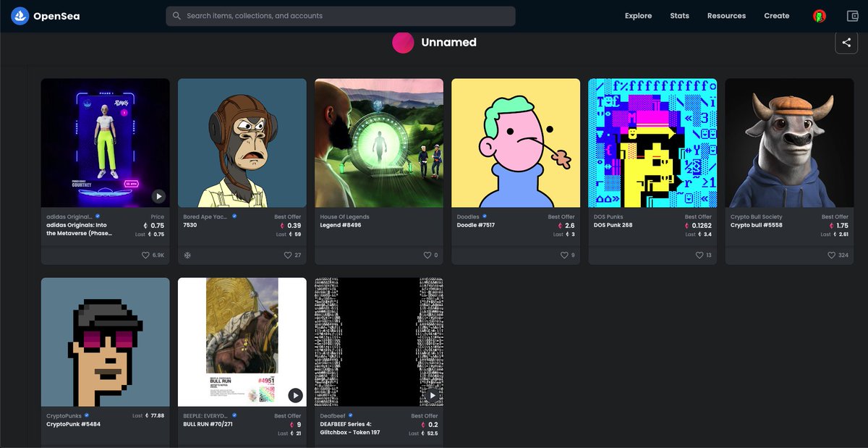Open the Bored Ape 7530 image
Viewport: 868px width, 448px height.
tap(242, 143)
